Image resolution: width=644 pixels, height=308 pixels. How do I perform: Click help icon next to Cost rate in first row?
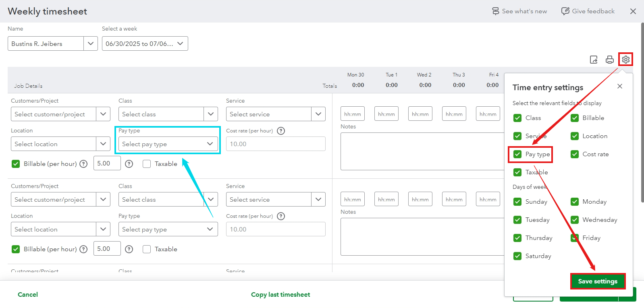(281, 131)
